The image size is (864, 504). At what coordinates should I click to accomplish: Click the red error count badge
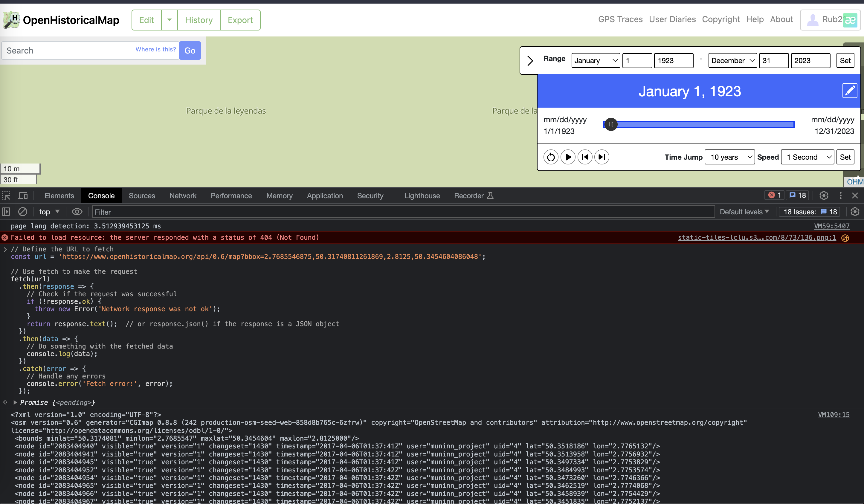774,195
